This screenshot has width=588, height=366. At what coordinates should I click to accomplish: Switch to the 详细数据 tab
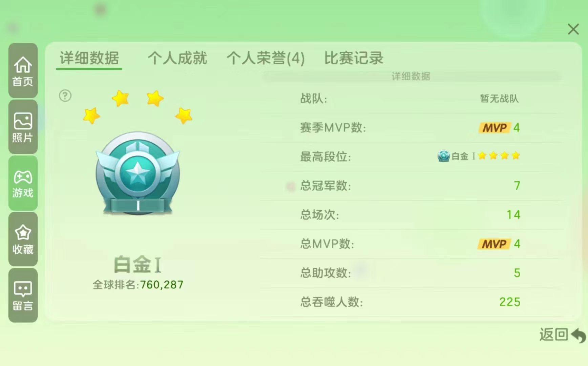89,58
